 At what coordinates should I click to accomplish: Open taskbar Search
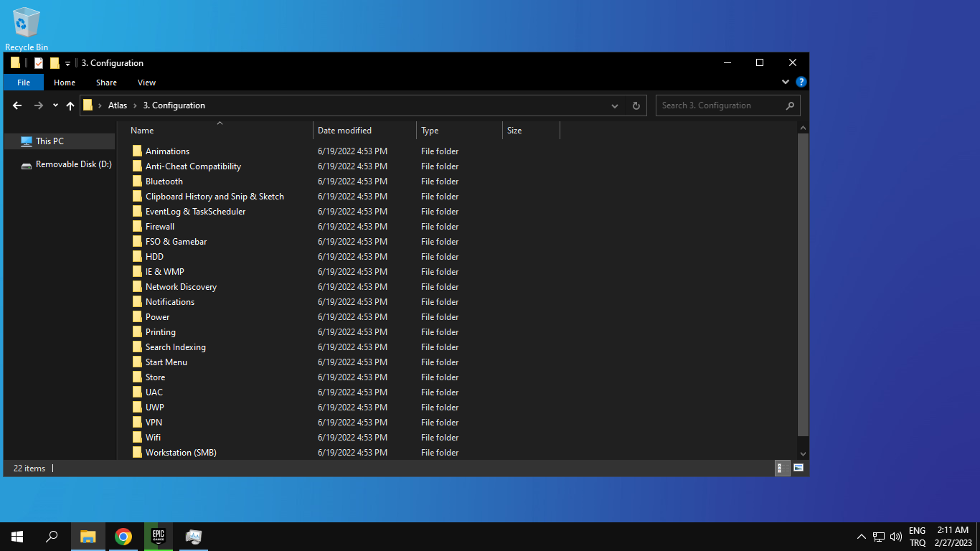point(52,537)
